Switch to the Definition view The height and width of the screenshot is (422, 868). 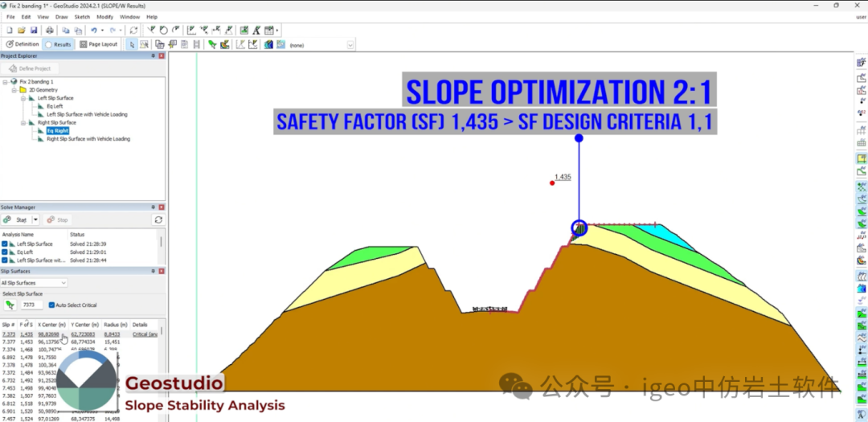click(22, 44)
